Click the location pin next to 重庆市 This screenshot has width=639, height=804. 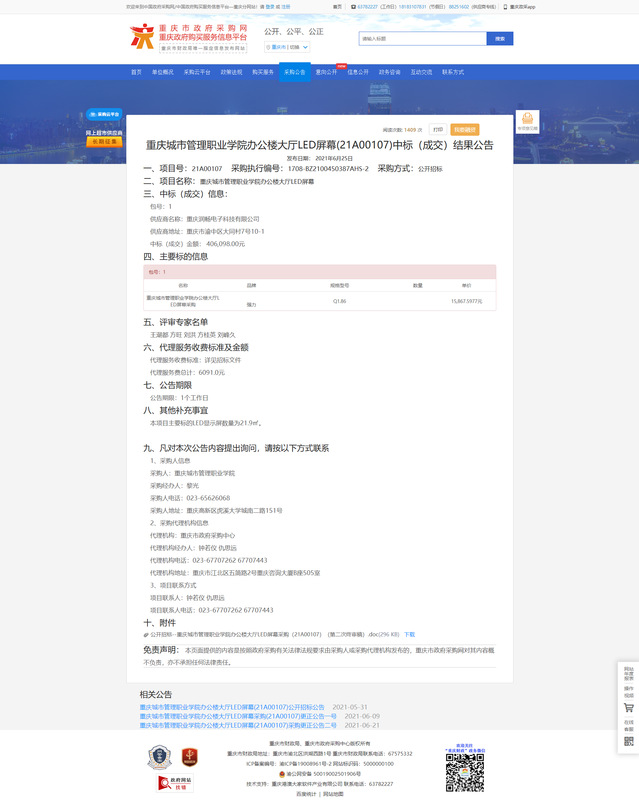[x=268, y=47]
